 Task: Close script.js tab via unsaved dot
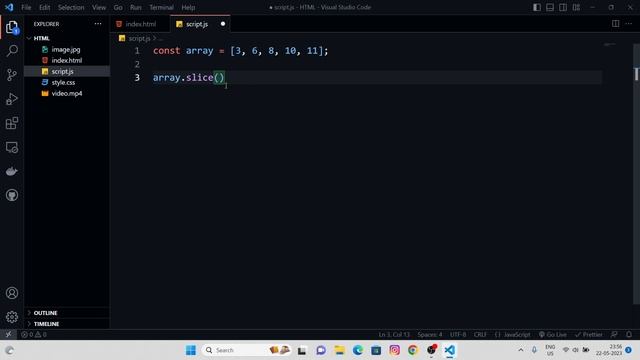[x=223, y=24]
